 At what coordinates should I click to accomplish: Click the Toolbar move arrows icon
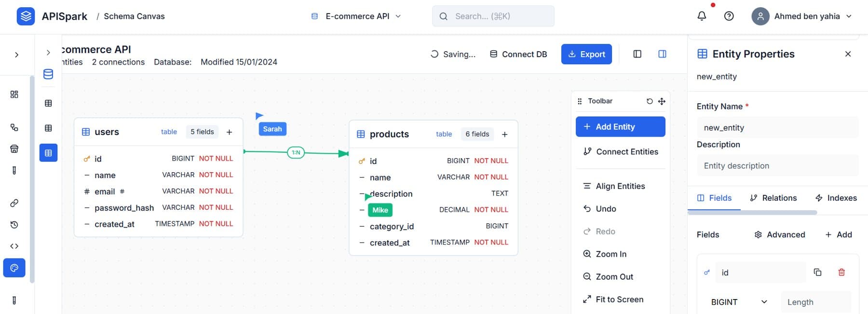click(662, 101)
